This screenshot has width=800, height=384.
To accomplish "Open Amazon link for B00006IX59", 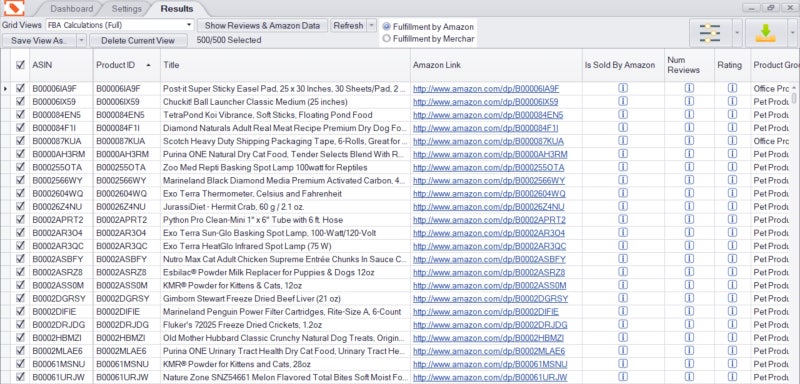I will coord(485,101).
